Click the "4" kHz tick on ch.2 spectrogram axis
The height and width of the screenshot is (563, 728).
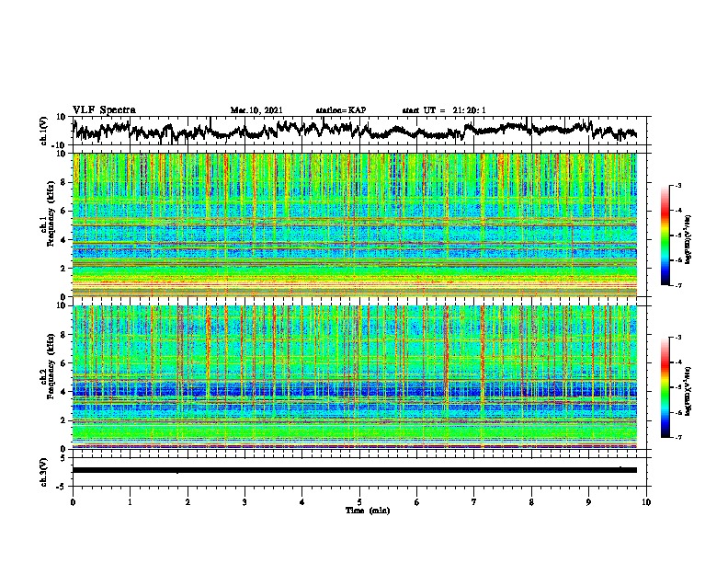point(63,392)
